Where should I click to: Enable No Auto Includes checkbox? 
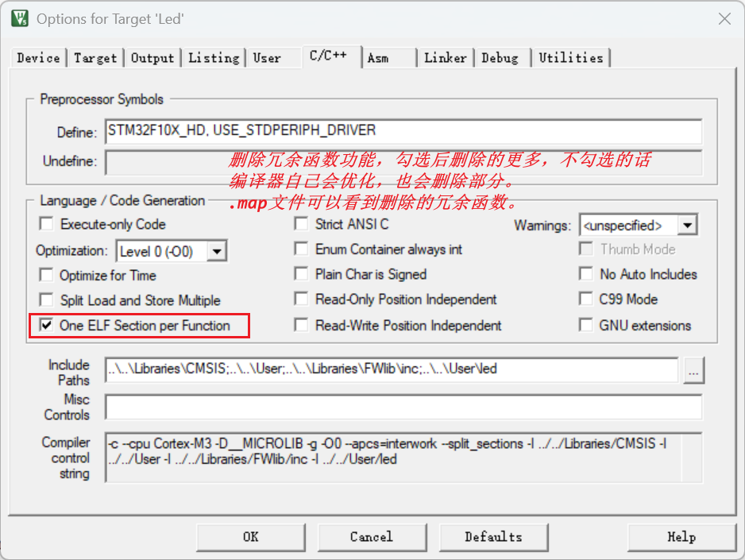pos(586,275)
